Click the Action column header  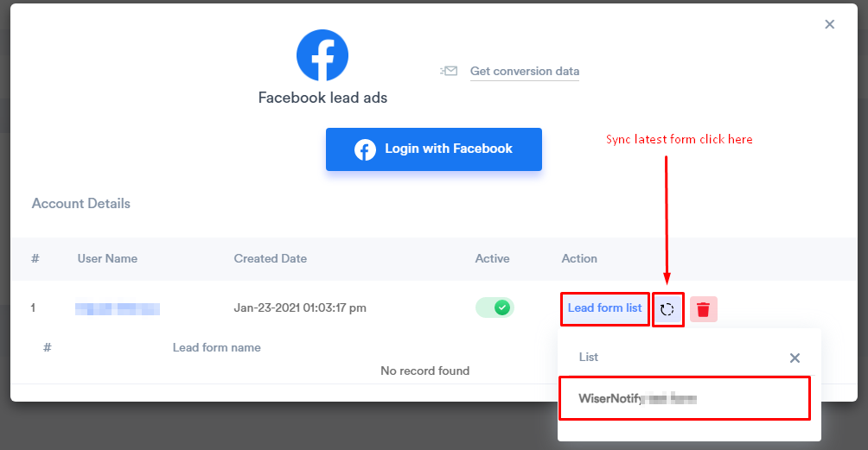click(x=579, y=258)
